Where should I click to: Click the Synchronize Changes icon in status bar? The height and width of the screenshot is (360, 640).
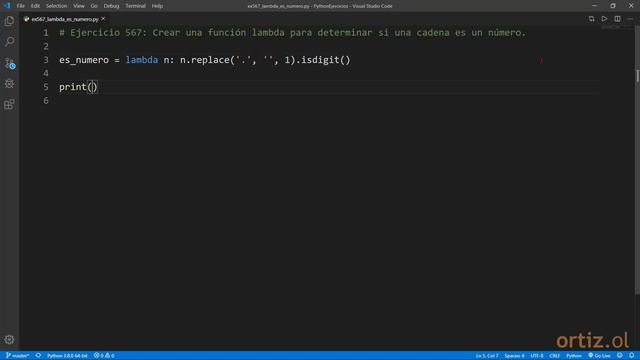point(38,356)
